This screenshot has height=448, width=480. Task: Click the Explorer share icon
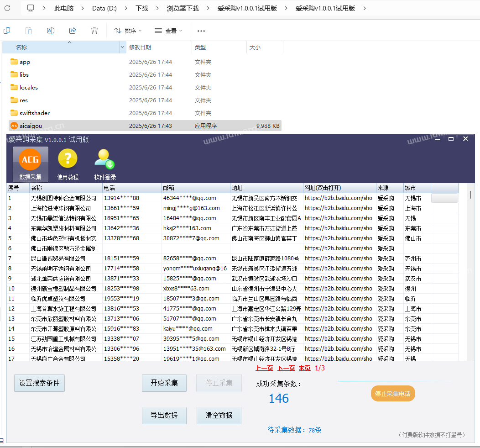pos(73,31)
